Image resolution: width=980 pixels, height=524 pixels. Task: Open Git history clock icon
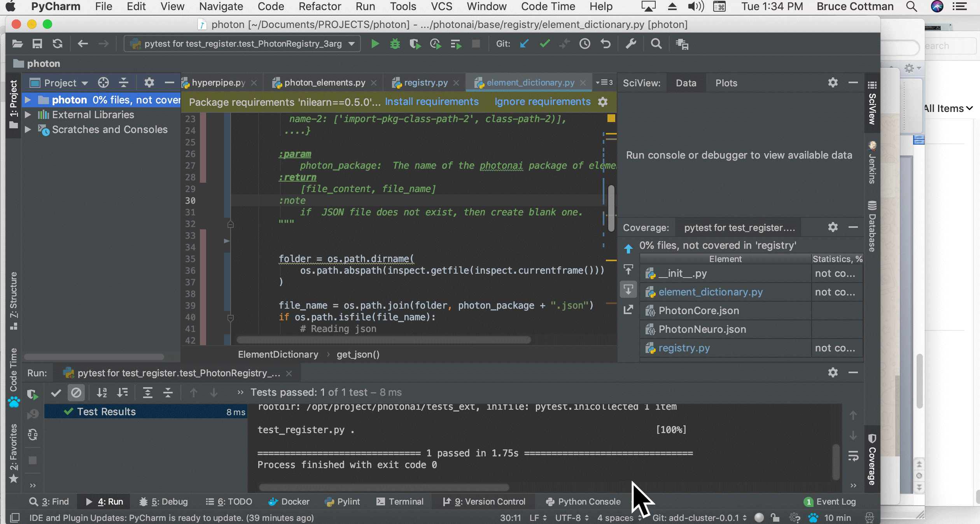pyautogui.click(x=584, y=44)
